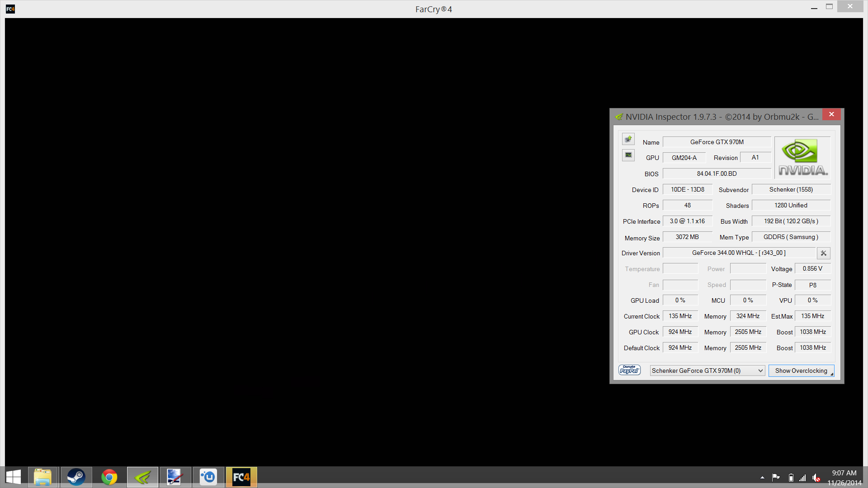Click the GPU Clock value 924 MHz
The width and height of the screenshot is (868, 488).
(x=680, y=332)
